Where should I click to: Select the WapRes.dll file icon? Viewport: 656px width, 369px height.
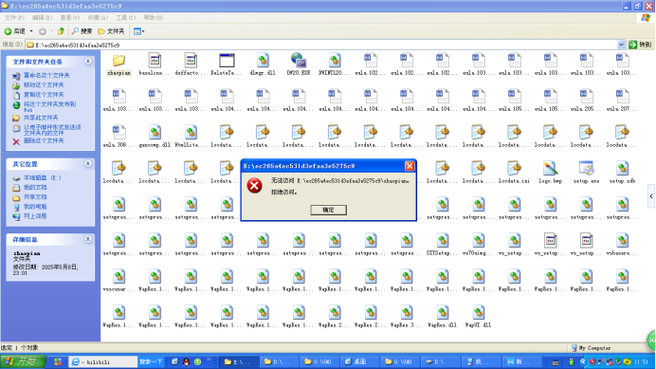click(442, 313)
